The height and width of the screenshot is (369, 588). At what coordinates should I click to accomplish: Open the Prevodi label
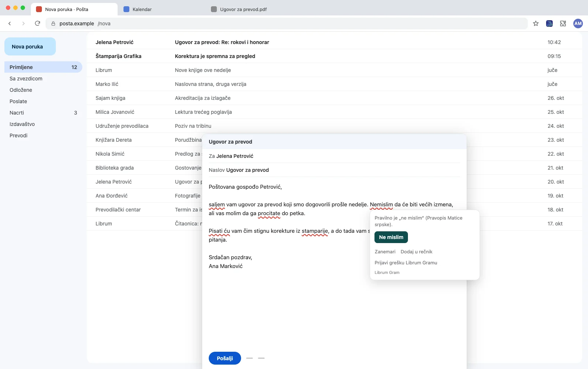click(43, 135)
